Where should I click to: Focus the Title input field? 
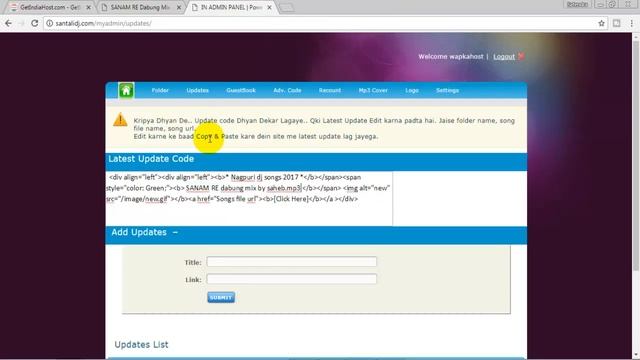click(291, 262)
